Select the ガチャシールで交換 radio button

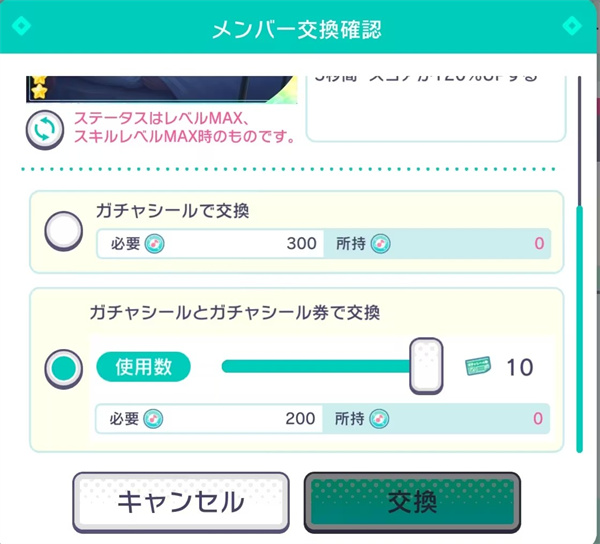(65, 232)
